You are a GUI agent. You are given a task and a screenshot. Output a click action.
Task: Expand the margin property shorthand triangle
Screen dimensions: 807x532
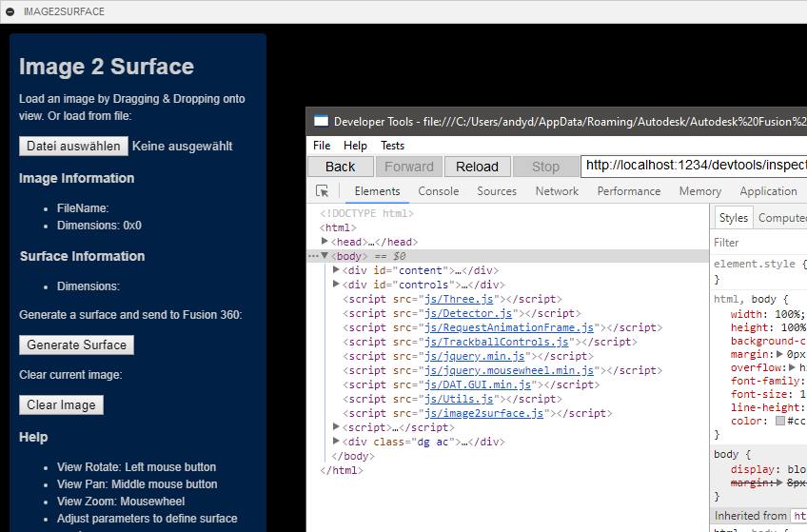pos(779,354)
